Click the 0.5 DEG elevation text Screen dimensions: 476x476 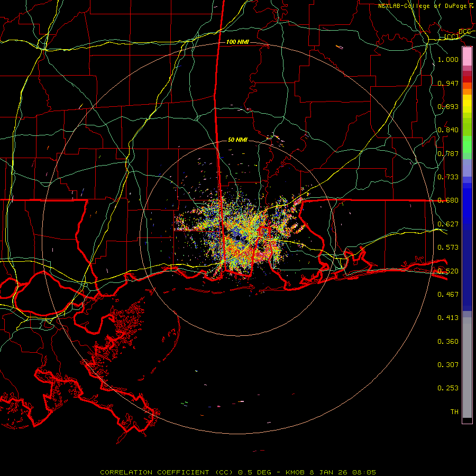tap(254, 472)
